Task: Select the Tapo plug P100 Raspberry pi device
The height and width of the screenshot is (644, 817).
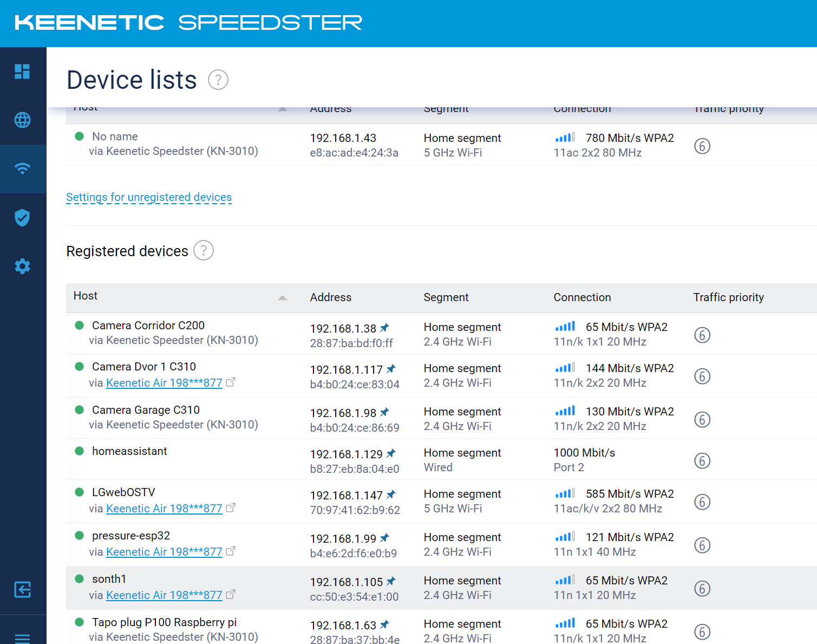Action: click(x=165, y=622)
